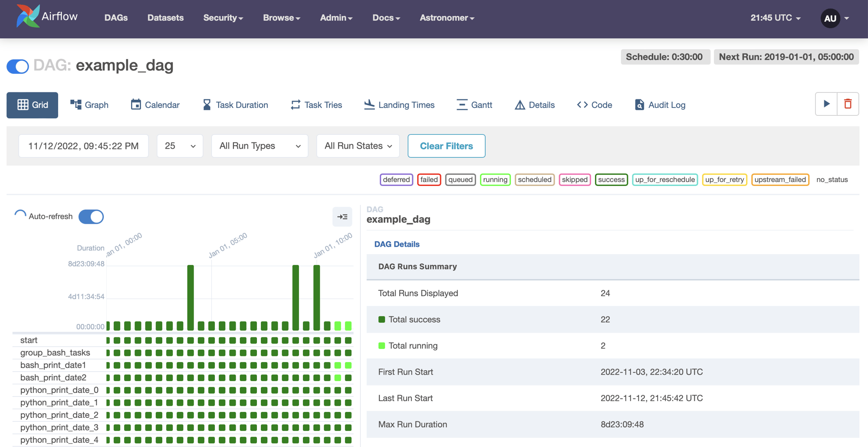Open the DAG Details link
This screenshot has width=868, height=447.
tap(397, 244)
